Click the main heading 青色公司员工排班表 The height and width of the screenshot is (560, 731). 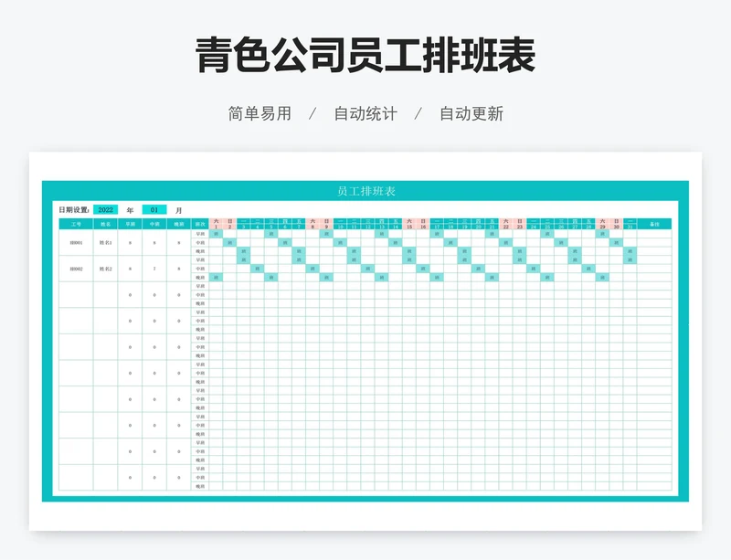pyautogui.click(x=365, y=55)
